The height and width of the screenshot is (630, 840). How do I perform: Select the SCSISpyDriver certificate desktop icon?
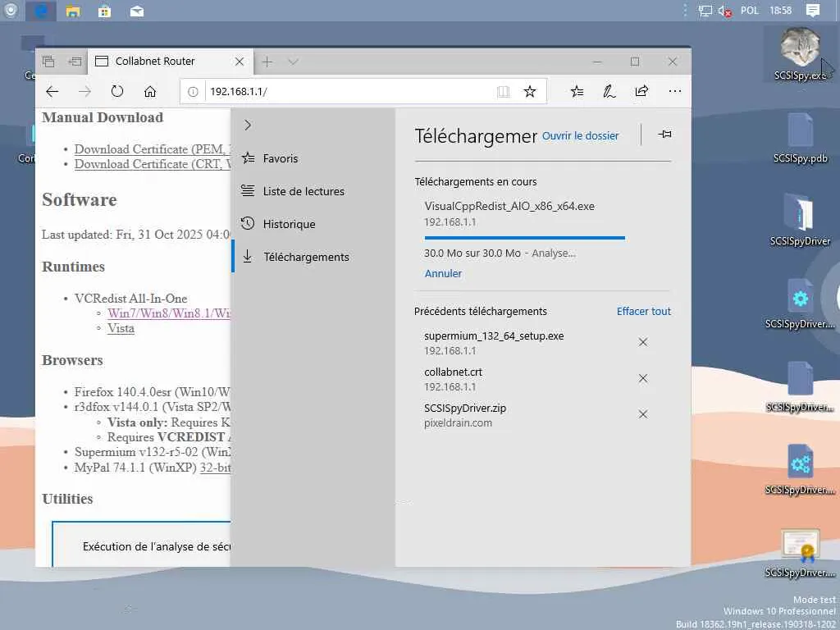coord(801,553)
